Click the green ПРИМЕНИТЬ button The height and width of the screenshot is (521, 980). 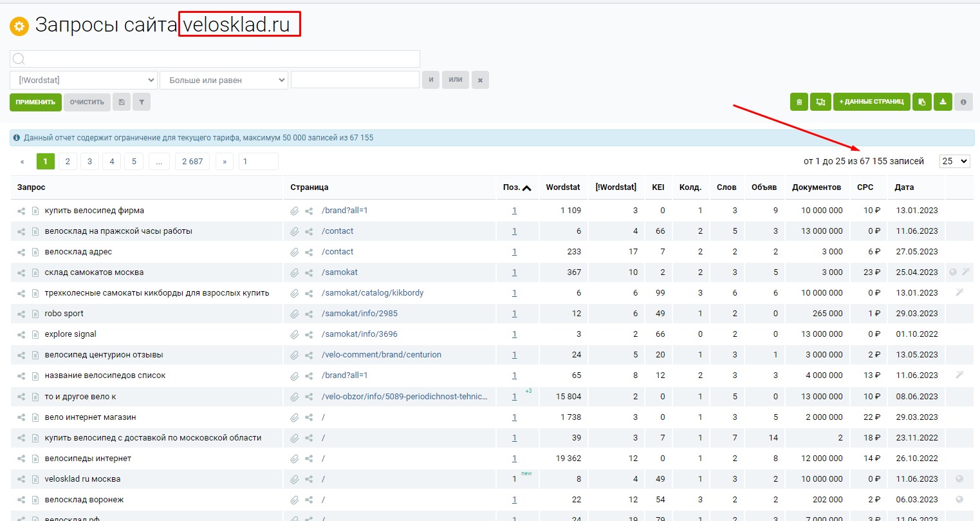coord(35,102)
